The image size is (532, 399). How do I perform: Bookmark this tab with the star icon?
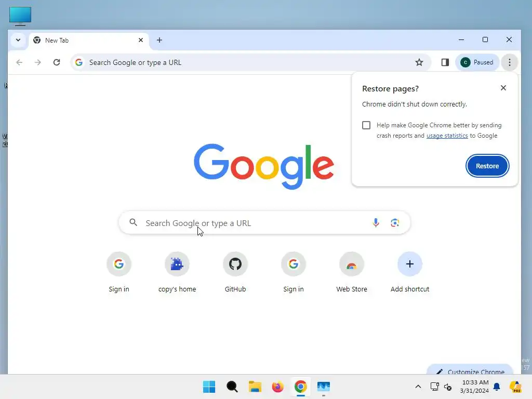click(x=419, y=62)
